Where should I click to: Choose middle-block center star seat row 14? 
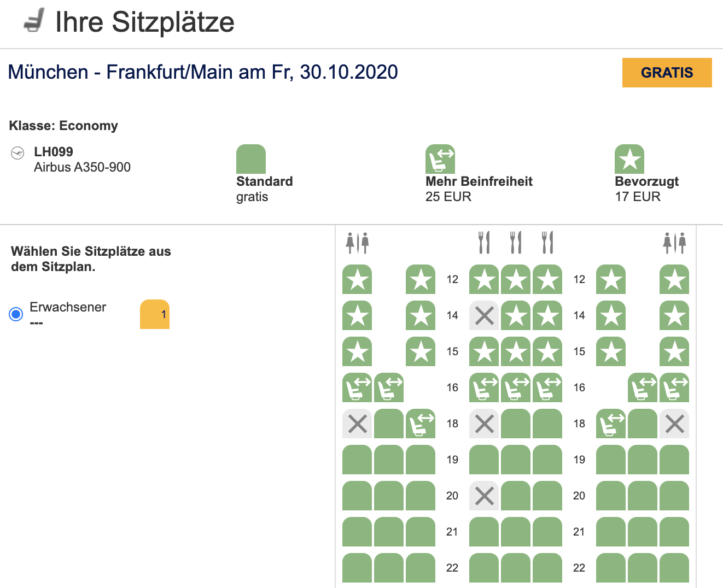pyautogui.click(x=516, y=316)
